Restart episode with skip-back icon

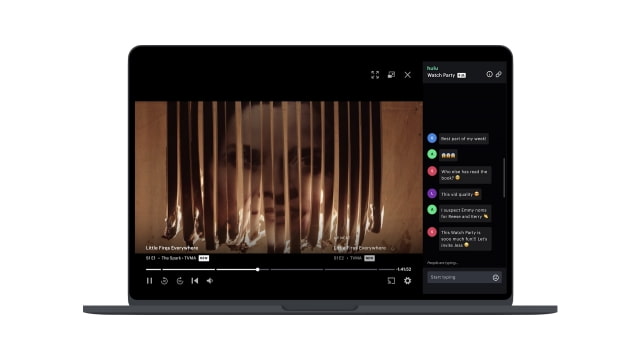[195, 281]
